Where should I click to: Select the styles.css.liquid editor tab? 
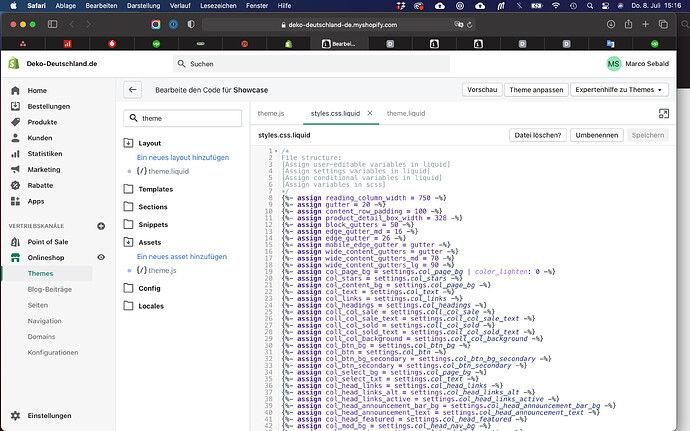pos(335,113)
